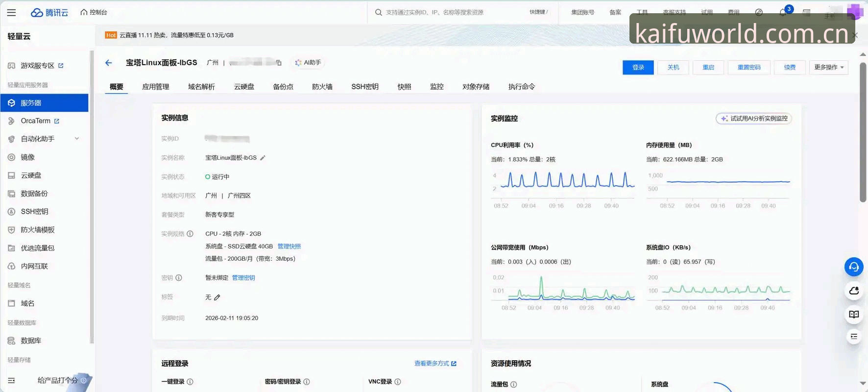Image resolution: width=868 pixels, height=392 pixels.
Task: Click the info icon next to 流量包
Action: [x=514, y=385]
